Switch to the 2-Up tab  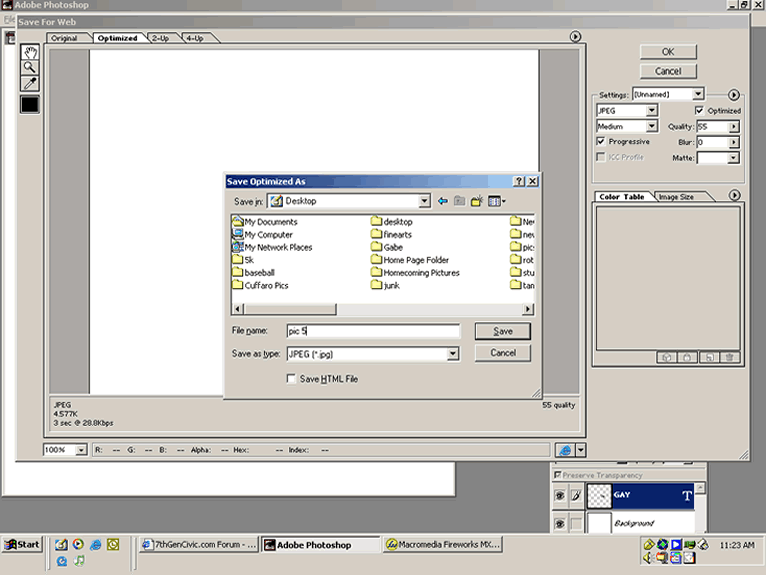pos(160,38)
